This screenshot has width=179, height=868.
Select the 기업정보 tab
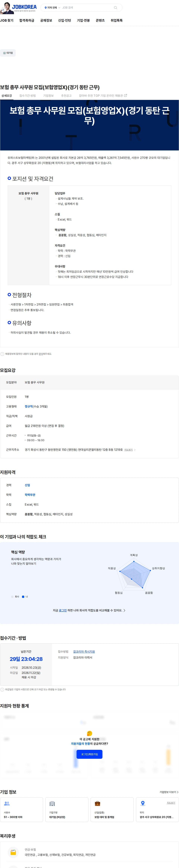48,96
